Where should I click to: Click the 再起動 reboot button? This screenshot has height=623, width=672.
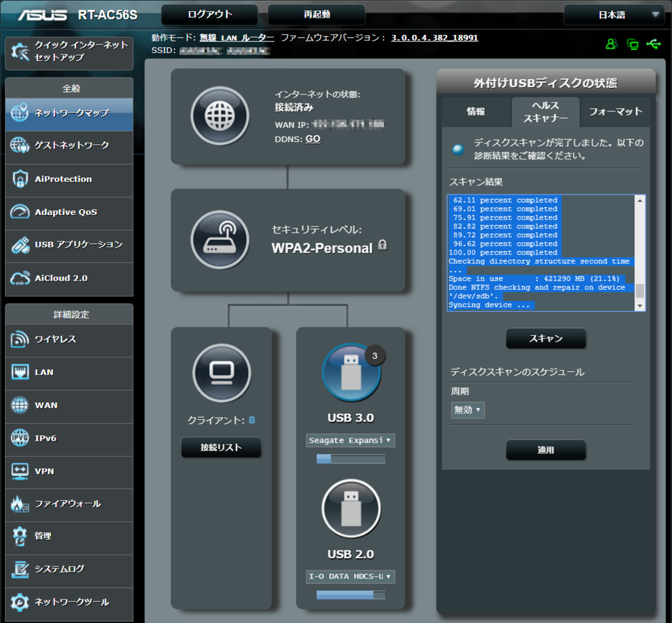click(x=317, y=14)
